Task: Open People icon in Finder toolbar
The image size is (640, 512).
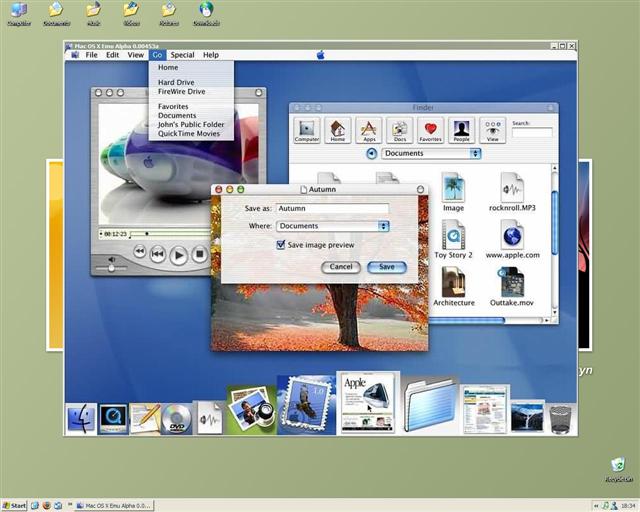Action: tap(461, 130)
